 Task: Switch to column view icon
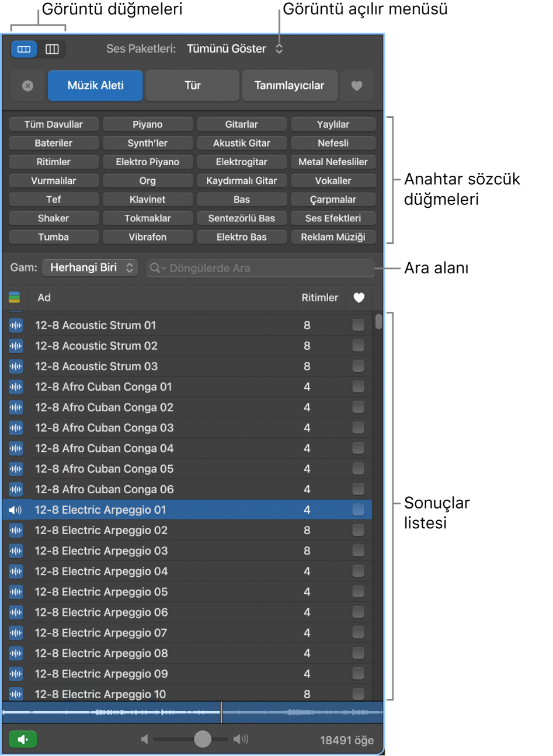click(x=52, y=50)
